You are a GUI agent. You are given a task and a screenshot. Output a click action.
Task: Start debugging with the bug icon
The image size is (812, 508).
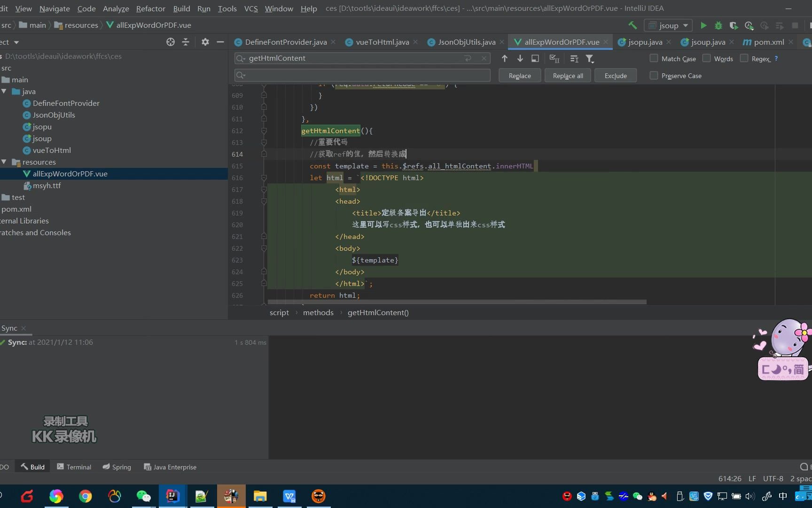coord(718,25)
